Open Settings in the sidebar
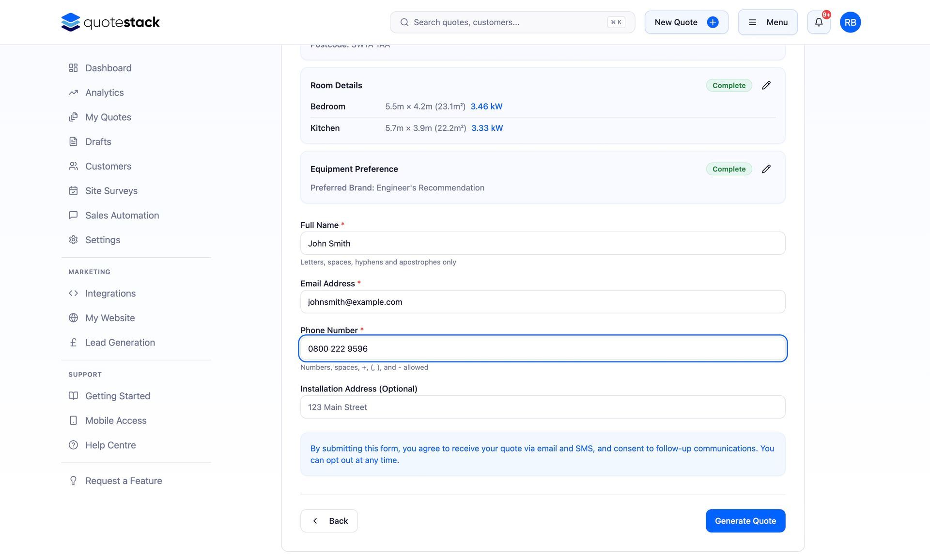The image size is (930, 560). [x=102, y=240]
